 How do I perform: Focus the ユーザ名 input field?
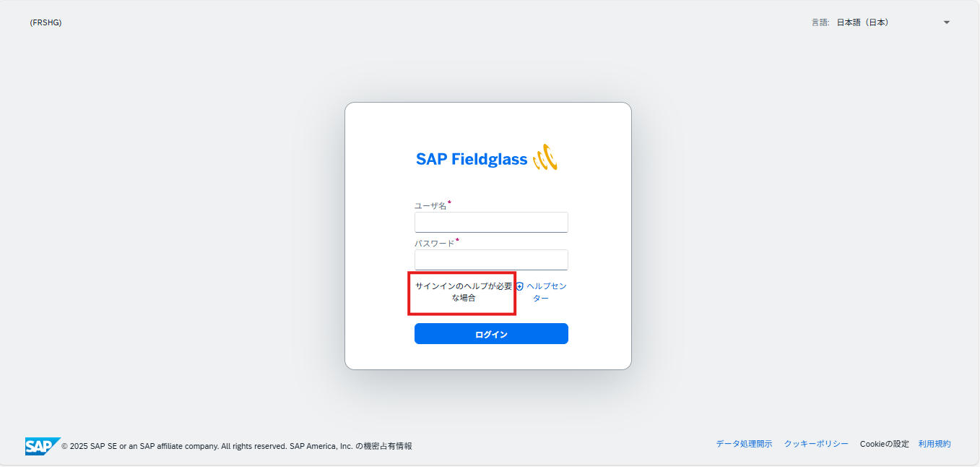coord(491,222)
